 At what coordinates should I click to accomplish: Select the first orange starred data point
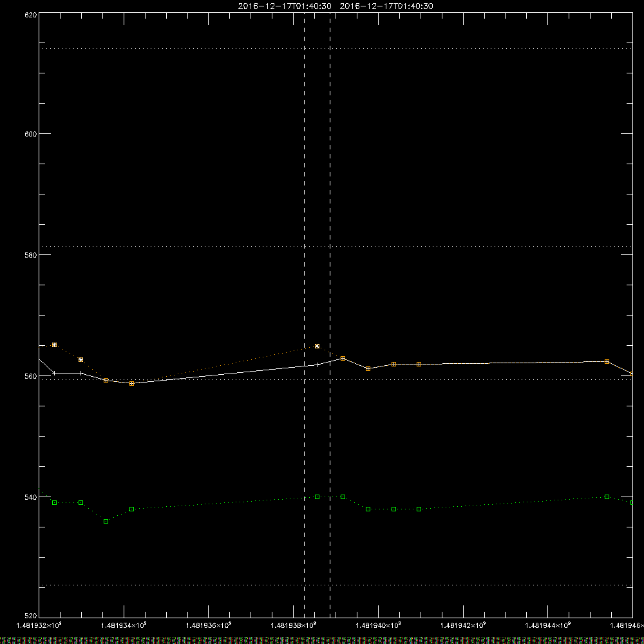click(54, 345)
